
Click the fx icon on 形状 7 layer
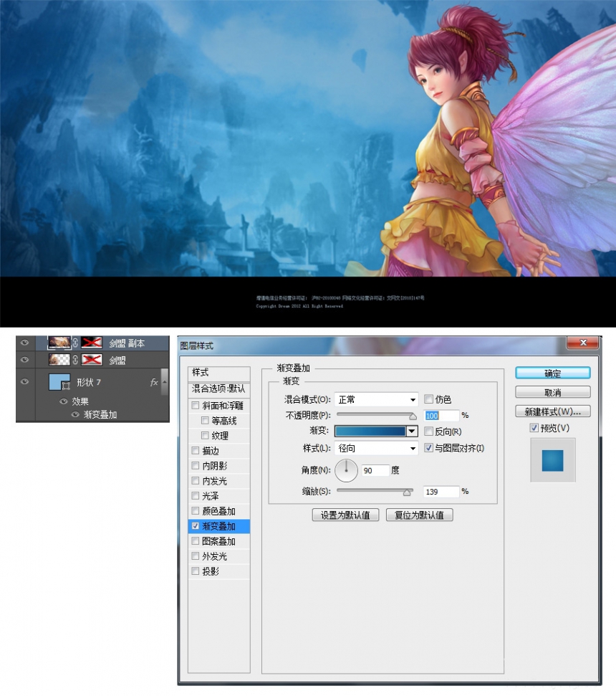click(154, 382)
